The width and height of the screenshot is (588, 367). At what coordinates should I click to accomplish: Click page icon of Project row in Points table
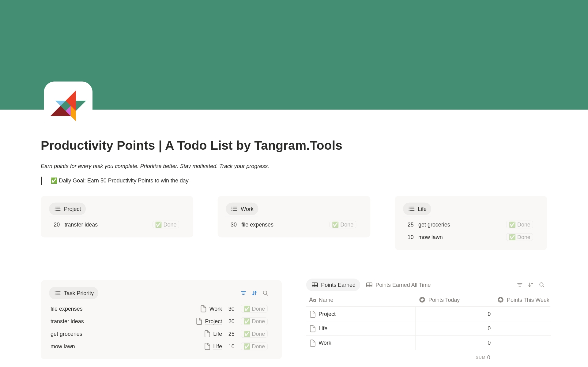click(313, 314)
